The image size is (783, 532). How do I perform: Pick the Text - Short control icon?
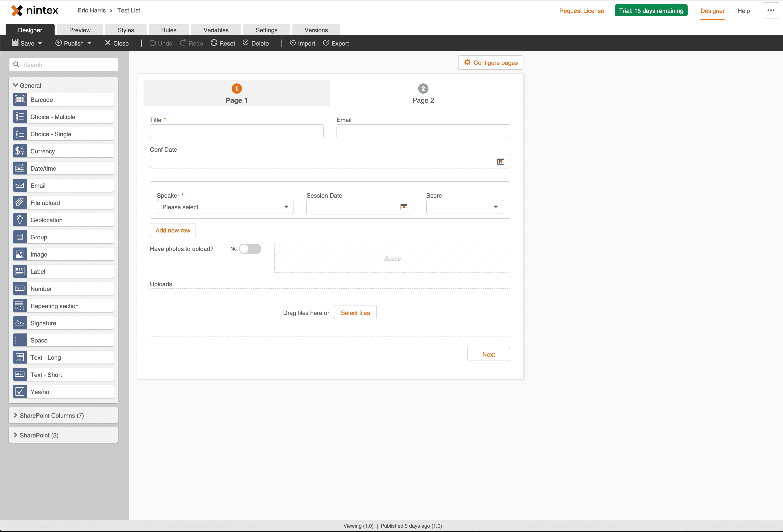point(20,374)
